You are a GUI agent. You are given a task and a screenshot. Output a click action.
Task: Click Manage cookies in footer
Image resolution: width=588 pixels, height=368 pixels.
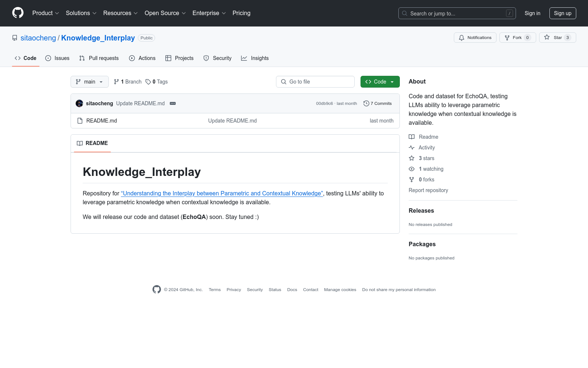[x=340, y=290]
